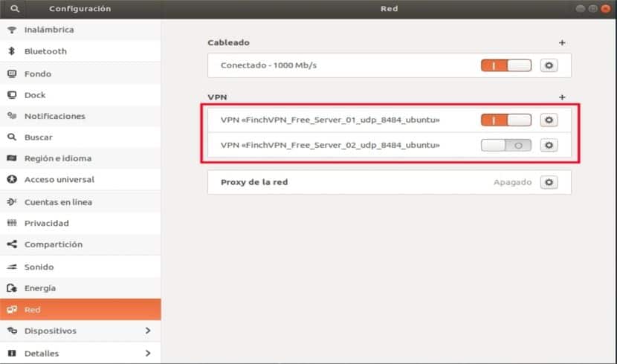Open gear settings for FinchVPN_Free_Server_02

tap(549, 145)
